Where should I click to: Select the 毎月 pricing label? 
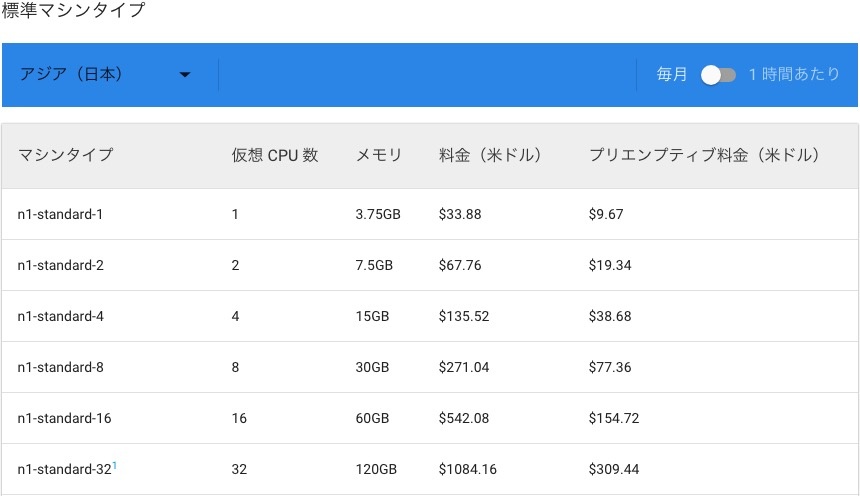pos(671,75)
